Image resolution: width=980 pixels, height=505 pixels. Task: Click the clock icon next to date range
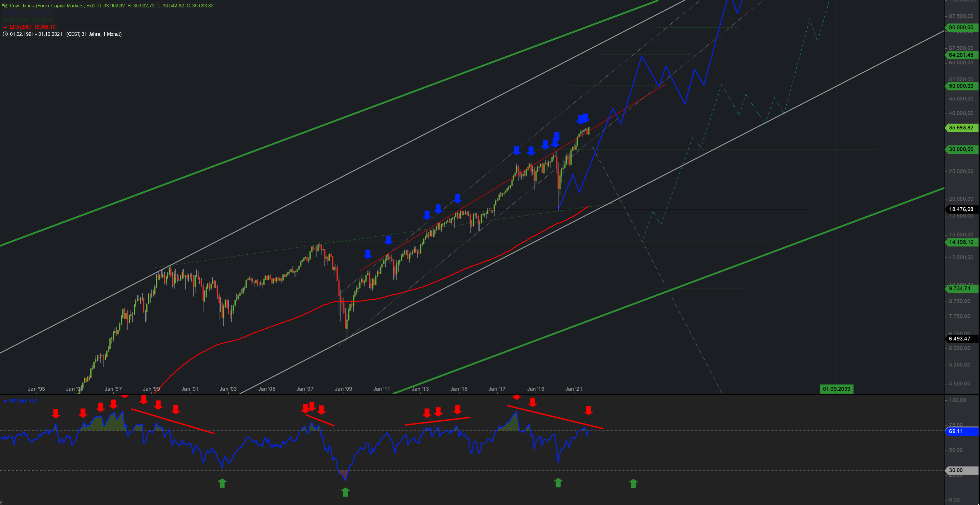(x=5, y=34)
